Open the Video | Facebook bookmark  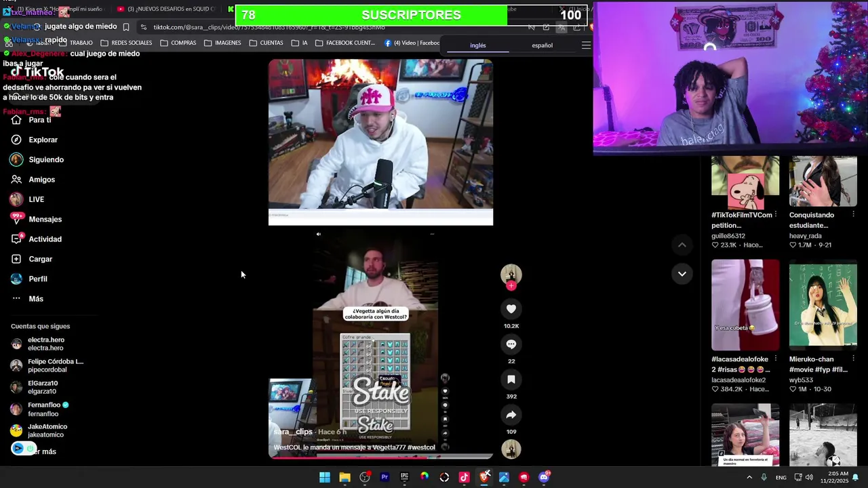tap(412, 43)
